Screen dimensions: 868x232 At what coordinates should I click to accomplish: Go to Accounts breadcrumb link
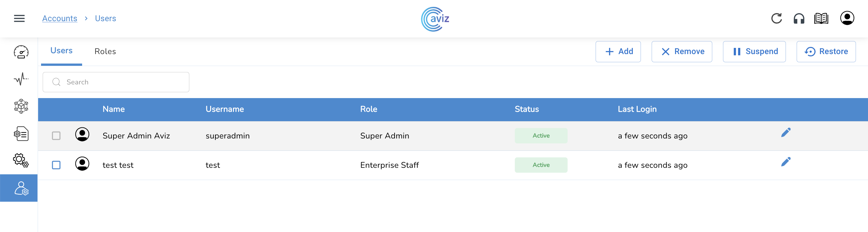[x=60, y=19]
